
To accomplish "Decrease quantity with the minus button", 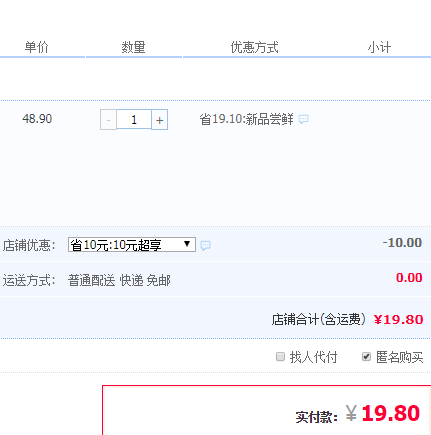I will [x=108, y=119].
